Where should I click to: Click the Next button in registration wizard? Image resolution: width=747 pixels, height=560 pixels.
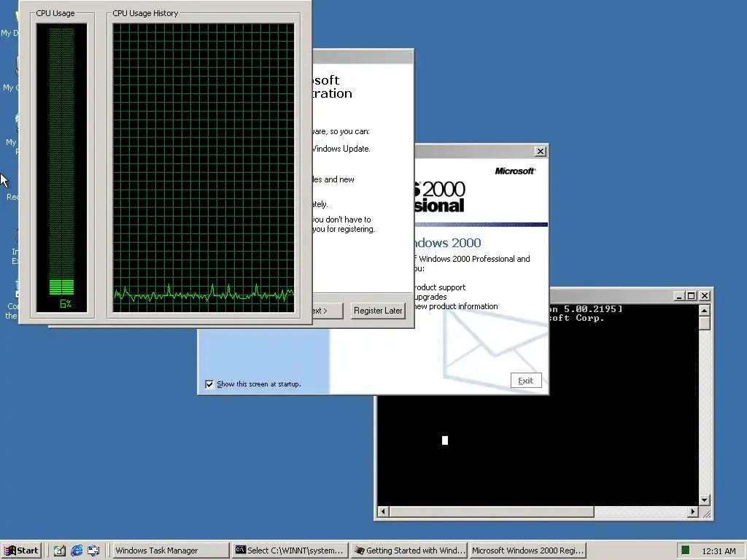coord(328,311)
